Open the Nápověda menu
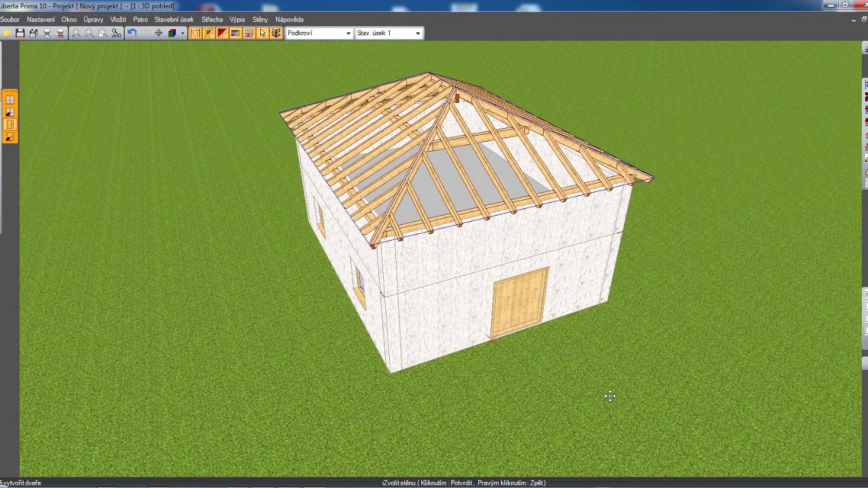The height and width of the screenshot is (488, 868). pyautogui.click(x=290, y=20)
